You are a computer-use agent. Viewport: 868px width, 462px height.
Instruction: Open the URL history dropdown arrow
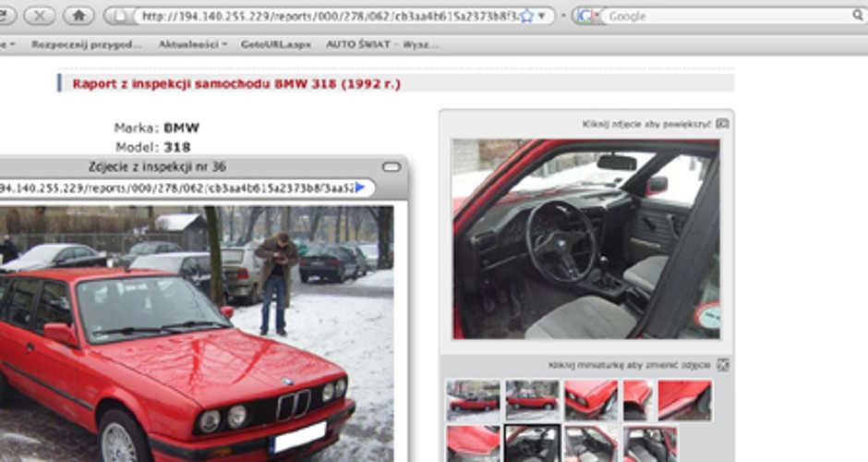542,16
